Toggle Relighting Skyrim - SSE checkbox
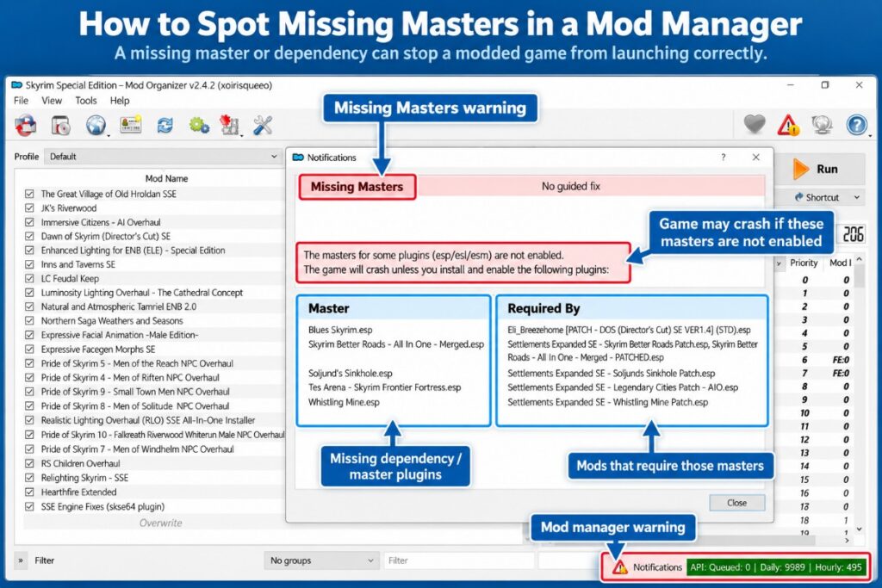Image resolution: width=882 pixels, height=588 pixels. click(x=29, y=478)
